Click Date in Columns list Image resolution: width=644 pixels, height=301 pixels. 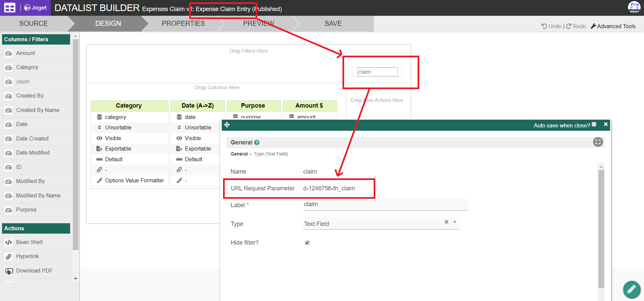coord(37,124)
